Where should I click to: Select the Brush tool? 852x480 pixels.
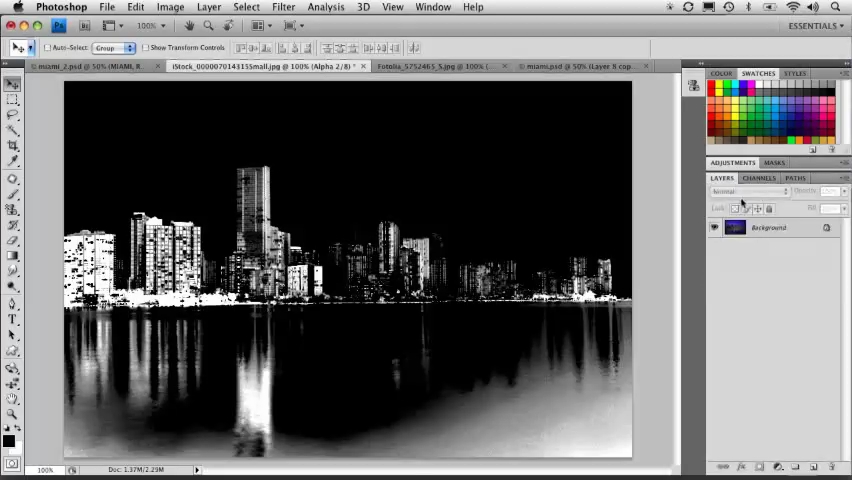12,194
